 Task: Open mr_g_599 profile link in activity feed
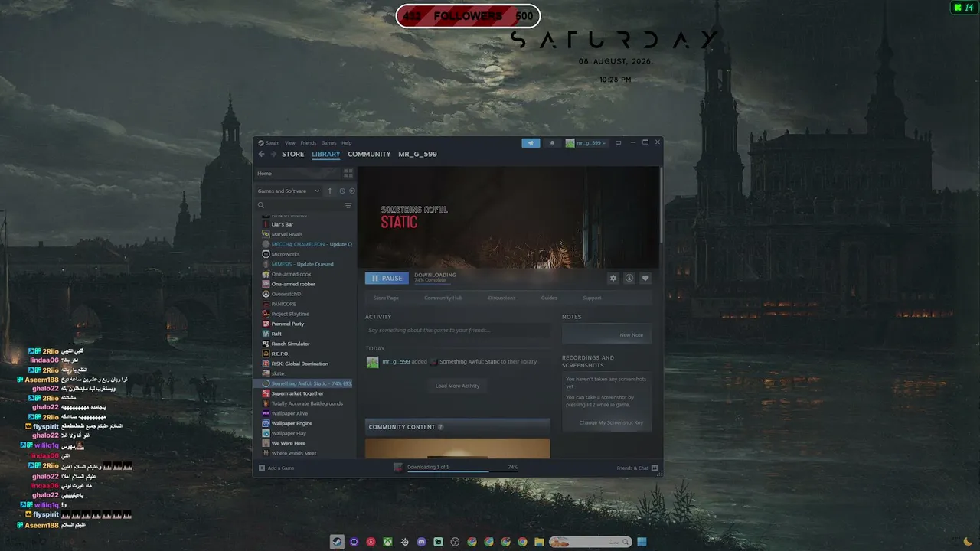pyautogui.click(x=396, y=361)
